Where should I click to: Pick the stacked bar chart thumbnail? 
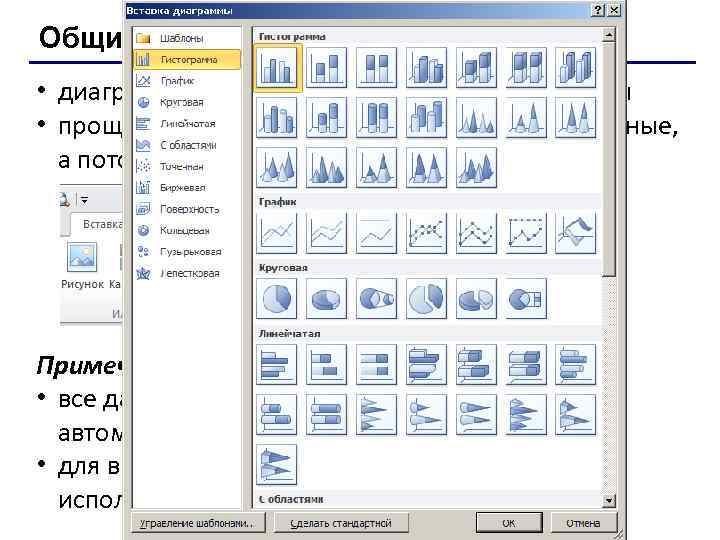(326, 365)
